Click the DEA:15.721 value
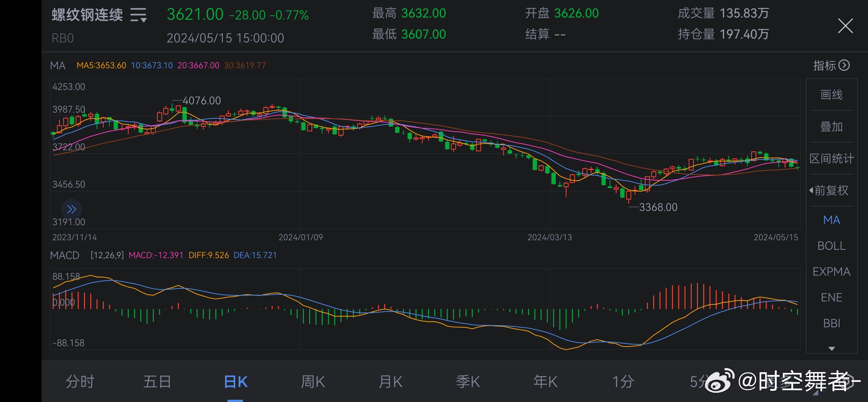 [255, 255]
